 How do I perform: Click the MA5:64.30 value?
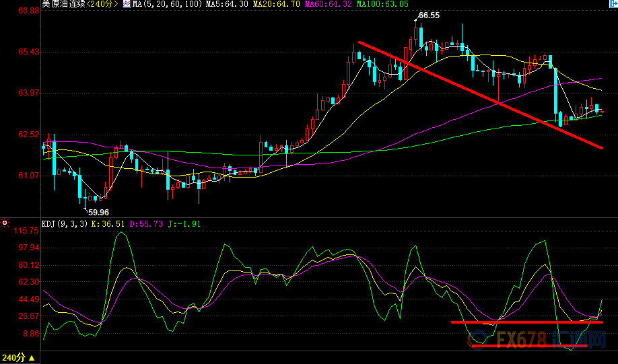pyautogui.click(x=227, y=4)
